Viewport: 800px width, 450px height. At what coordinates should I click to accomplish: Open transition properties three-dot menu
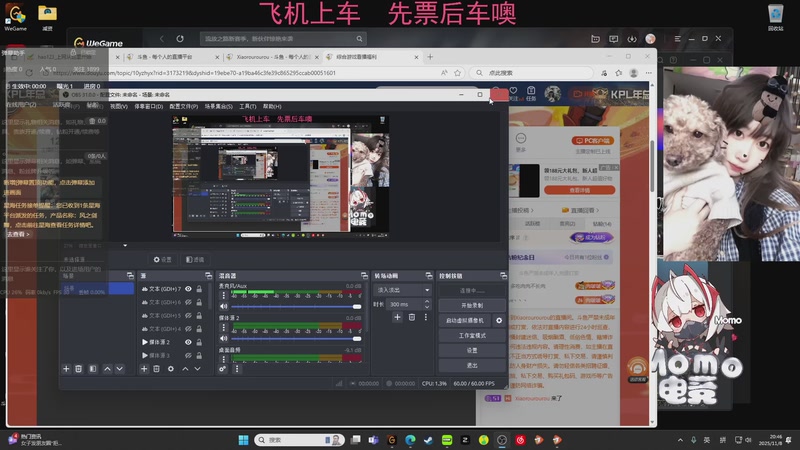(x=426, y=317)
